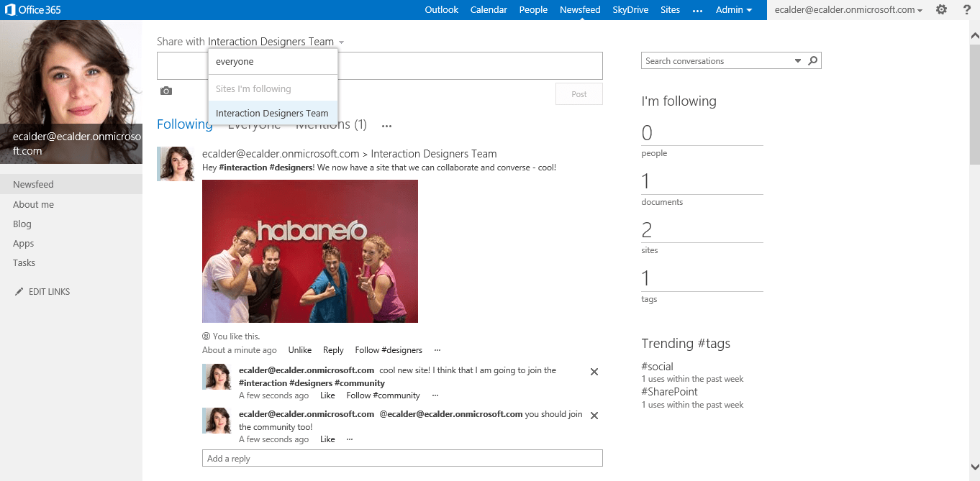Navigate to Sites in top bar
The height and width of the screenshot is (481, 980).
[x=670, y=10]
